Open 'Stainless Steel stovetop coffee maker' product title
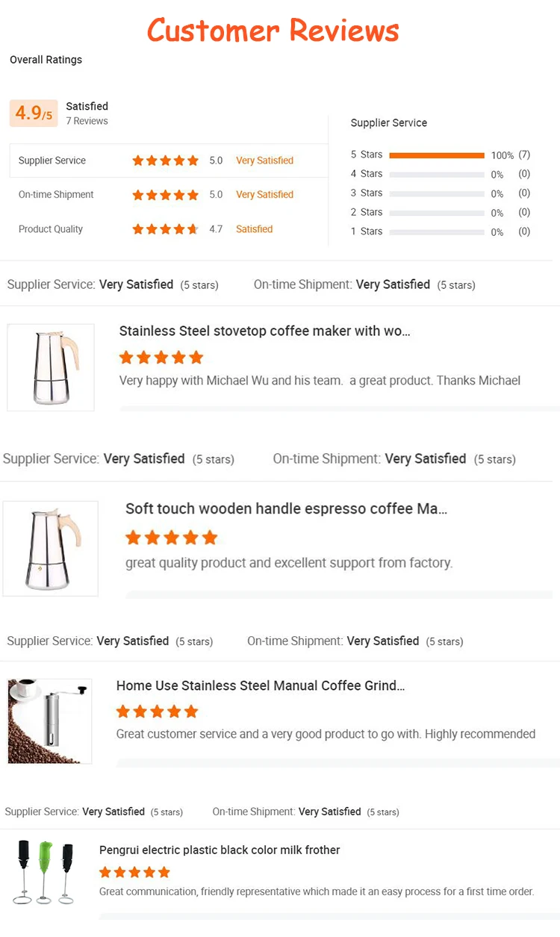Screen dimensions: 560x937 [265, 331]
